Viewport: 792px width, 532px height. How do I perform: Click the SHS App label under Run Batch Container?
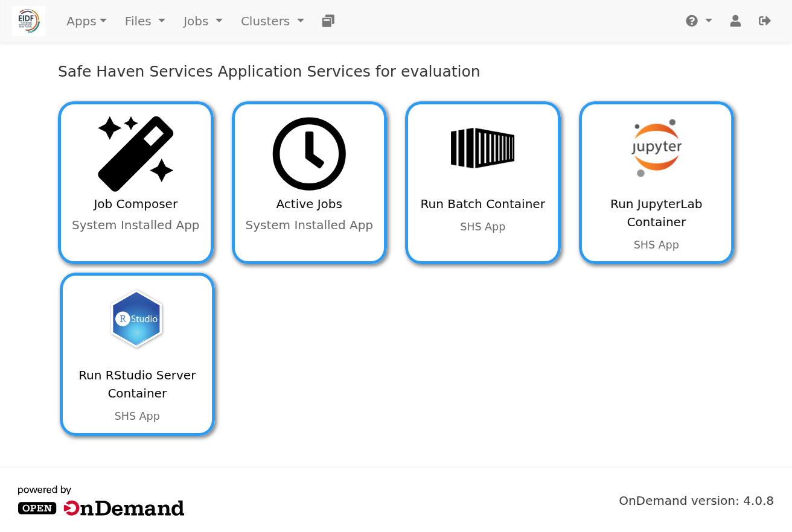(x=482, y=227)
